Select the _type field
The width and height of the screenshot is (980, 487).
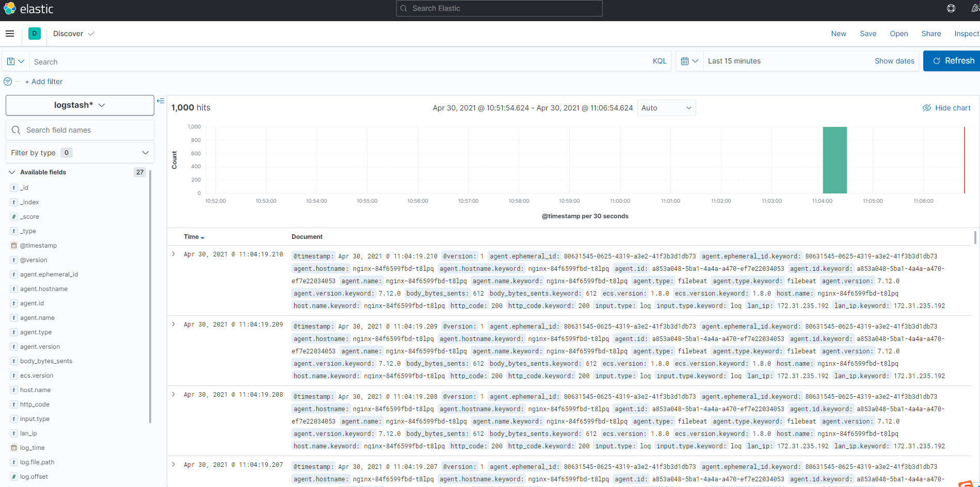coord(28,231)
